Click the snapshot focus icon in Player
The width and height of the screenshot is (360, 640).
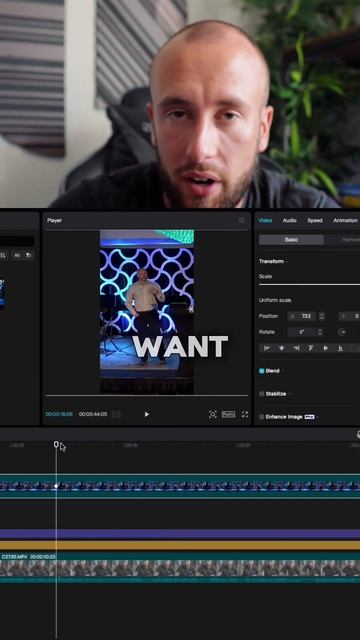pyautogui.click(x=213, y=414)
